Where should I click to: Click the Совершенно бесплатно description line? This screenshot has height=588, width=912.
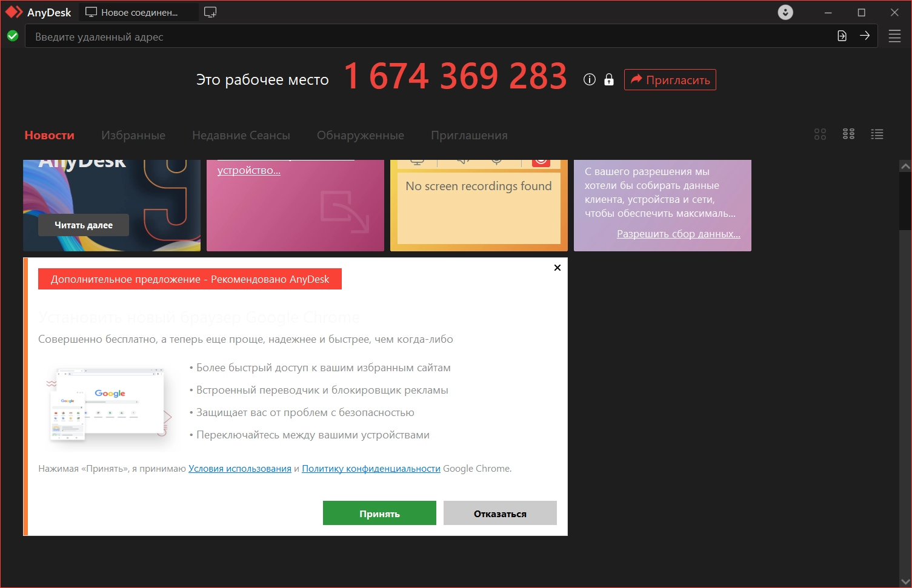tap(245, 339)
